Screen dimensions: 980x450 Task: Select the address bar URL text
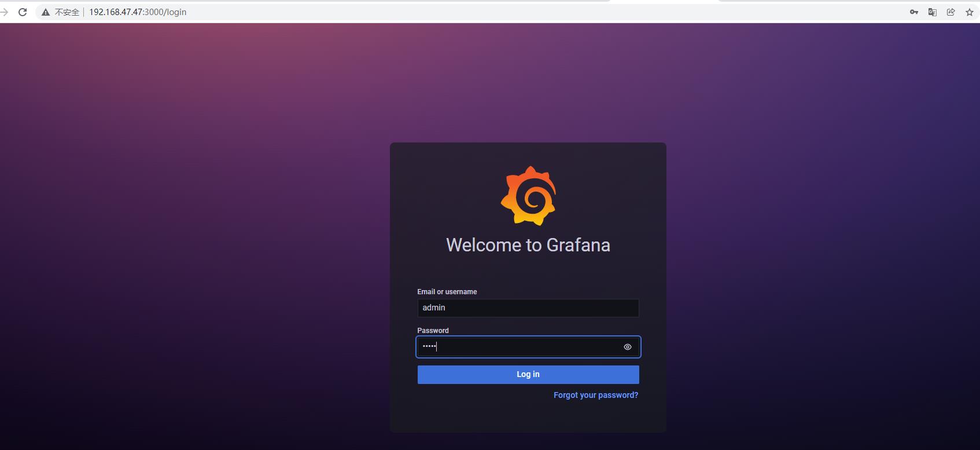click(x=138, y=12)
